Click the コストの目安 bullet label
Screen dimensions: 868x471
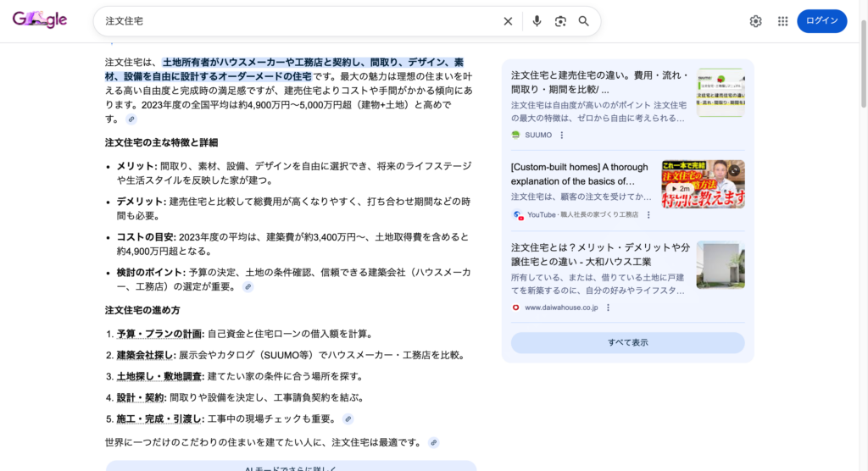146,237
